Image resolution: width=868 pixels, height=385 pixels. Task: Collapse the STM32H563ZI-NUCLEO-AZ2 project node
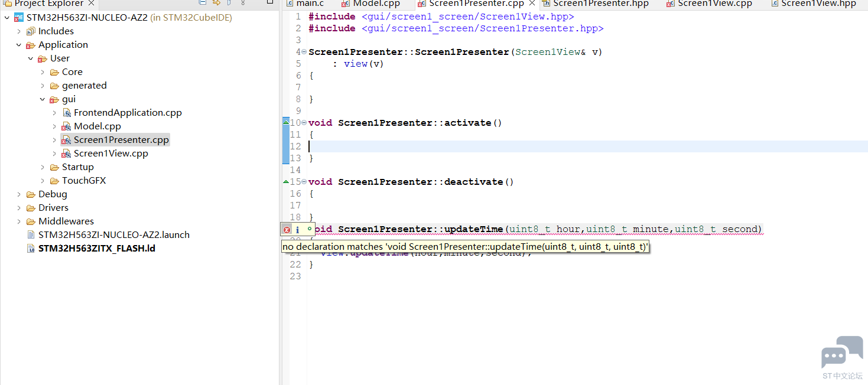coord(6,18)
